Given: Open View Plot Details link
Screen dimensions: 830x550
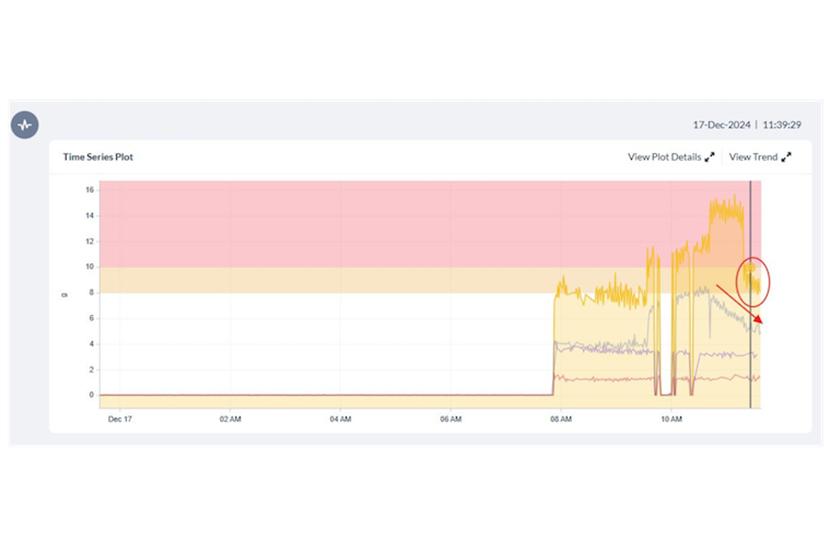Looking at the screenshot, I should [664, 157].
